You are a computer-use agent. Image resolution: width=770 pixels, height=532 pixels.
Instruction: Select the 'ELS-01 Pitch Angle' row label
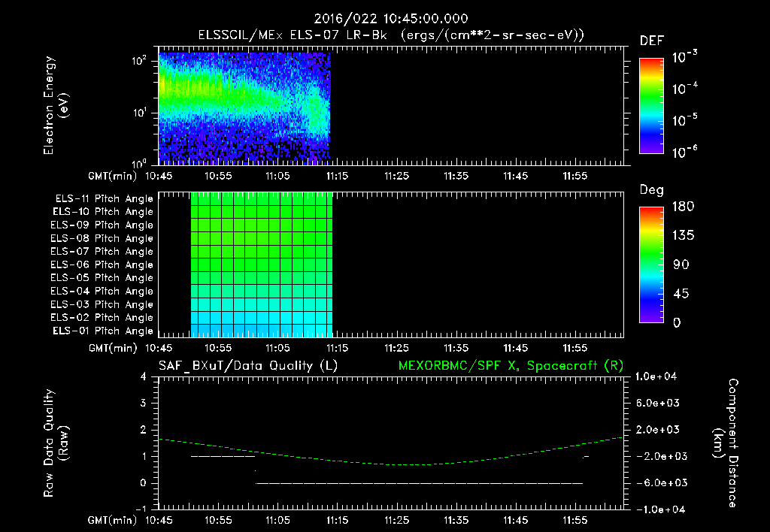tap(103, 331)
